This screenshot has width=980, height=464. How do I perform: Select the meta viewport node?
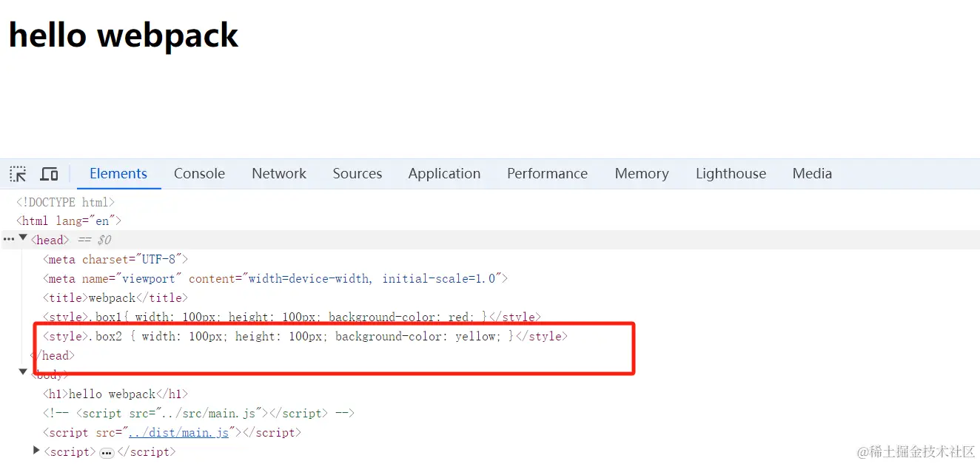tap(275, 279)
